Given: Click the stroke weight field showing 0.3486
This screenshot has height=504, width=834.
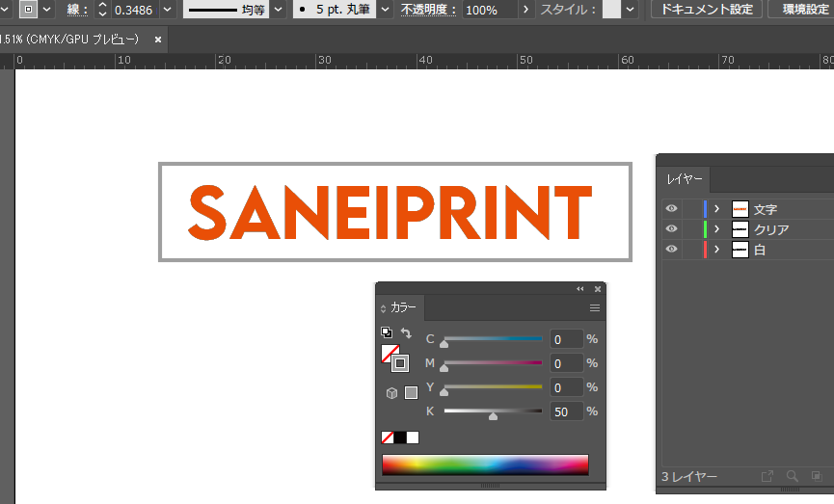Looking at the screenshot, I should 134,10.
